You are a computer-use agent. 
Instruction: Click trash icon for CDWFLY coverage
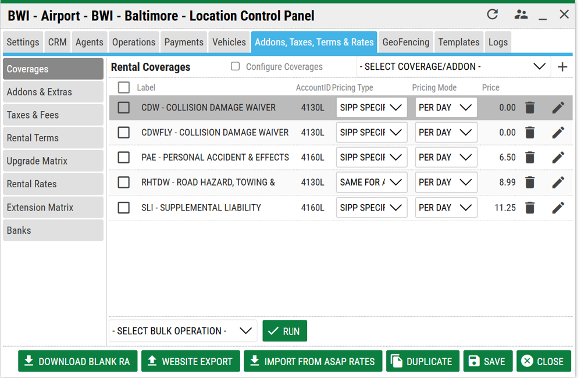(x=530, y=133)
